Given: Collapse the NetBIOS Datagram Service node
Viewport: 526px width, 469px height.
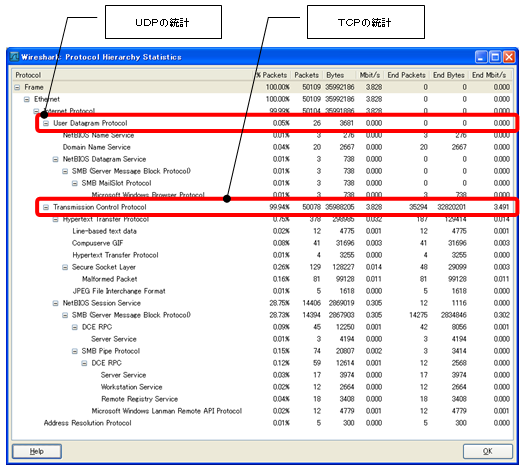Looking at the screenshot, I should coord(55,159).
